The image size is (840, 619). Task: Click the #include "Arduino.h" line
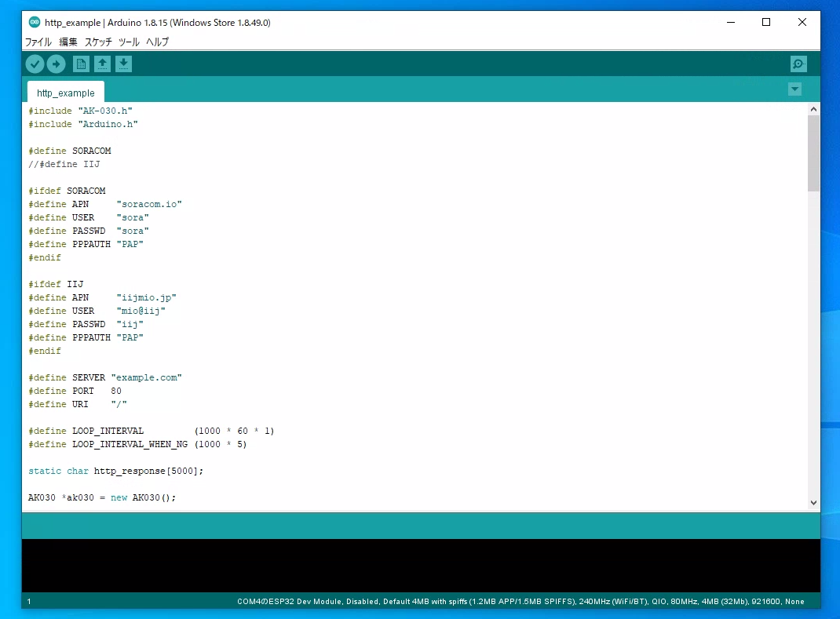(83, 124)
